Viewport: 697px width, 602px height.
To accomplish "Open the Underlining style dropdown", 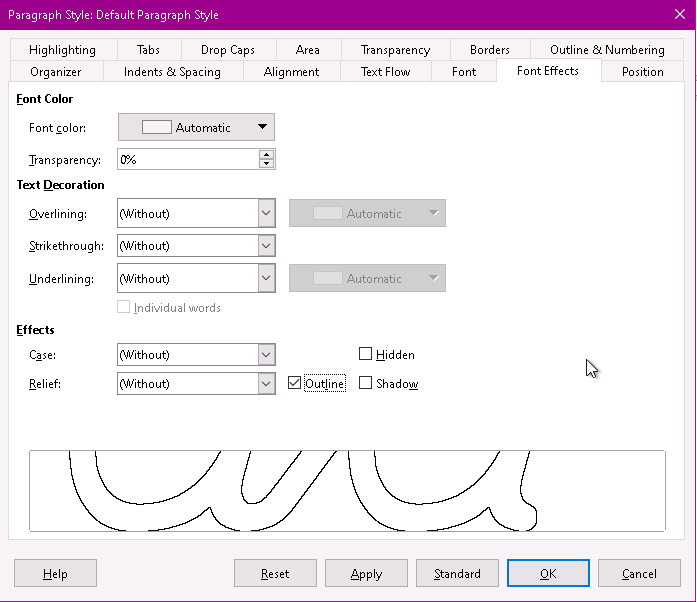I will point(266,279).
